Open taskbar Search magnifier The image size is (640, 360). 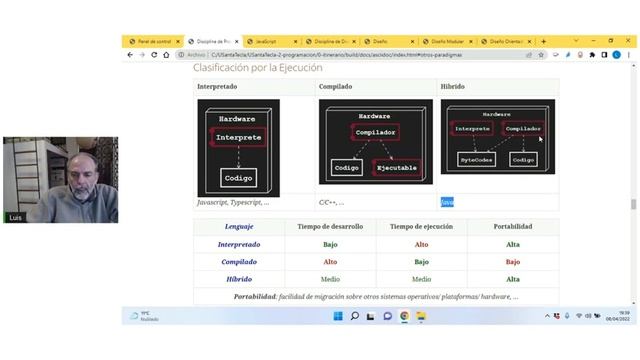pos(355,316)
